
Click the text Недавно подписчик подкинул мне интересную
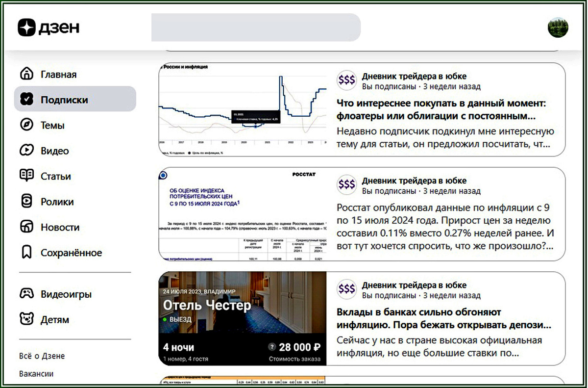point(445,138)
